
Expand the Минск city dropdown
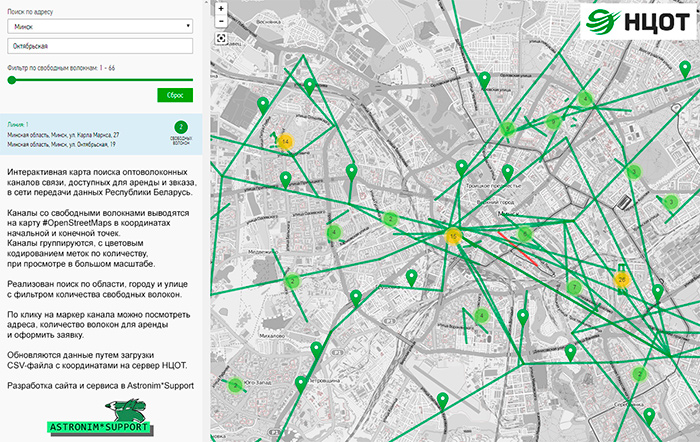100,27
